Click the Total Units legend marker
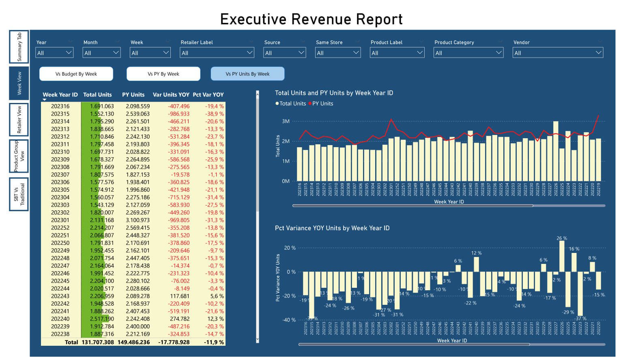The height and width of the screenshot is (364, 623). click(277, 104)
